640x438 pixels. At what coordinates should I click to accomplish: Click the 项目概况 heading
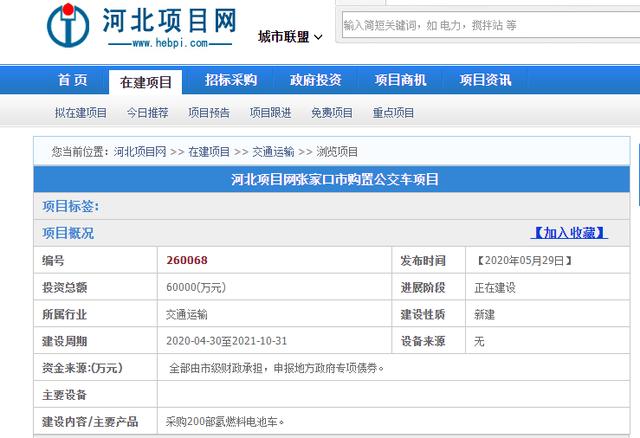point(68,233)
